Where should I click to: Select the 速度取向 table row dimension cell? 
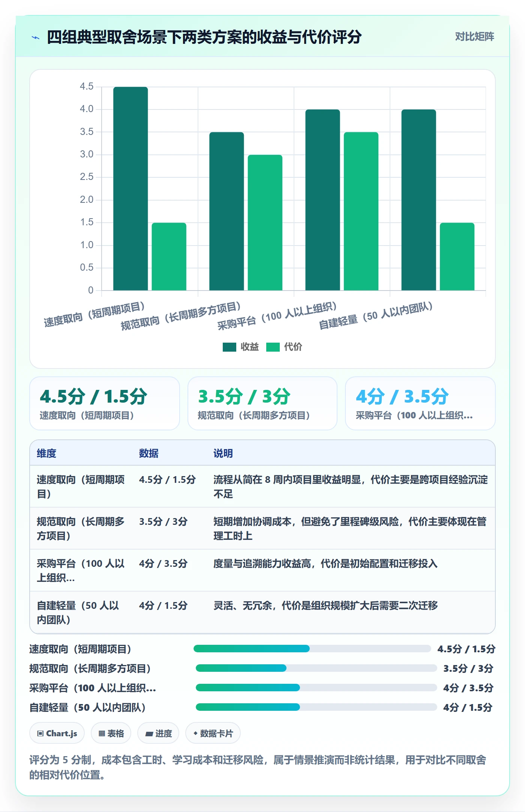point(81,487)
